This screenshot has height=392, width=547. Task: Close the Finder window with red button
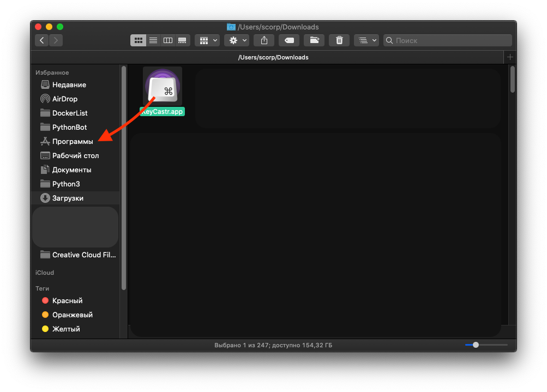[38, 27]
